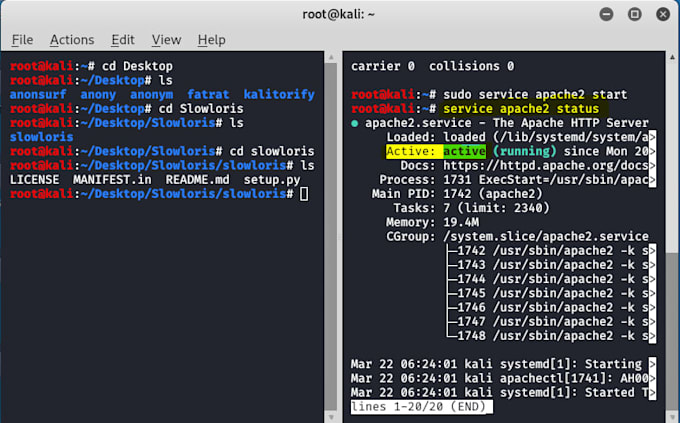
Task: Click 'apache2.service - The Apache HTTP Server'
Action: [x=507, y=123]
